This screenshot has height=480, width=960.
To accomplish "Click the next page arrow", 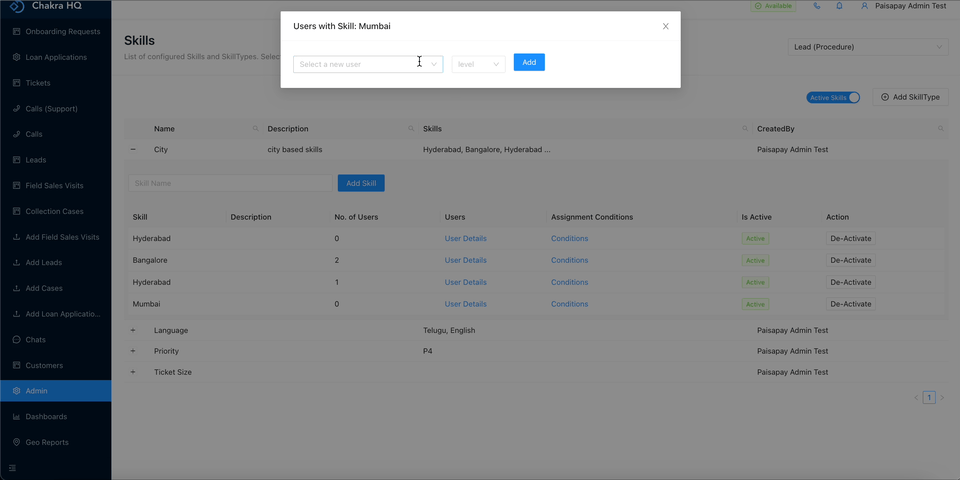I will click(x=942, y=398).
